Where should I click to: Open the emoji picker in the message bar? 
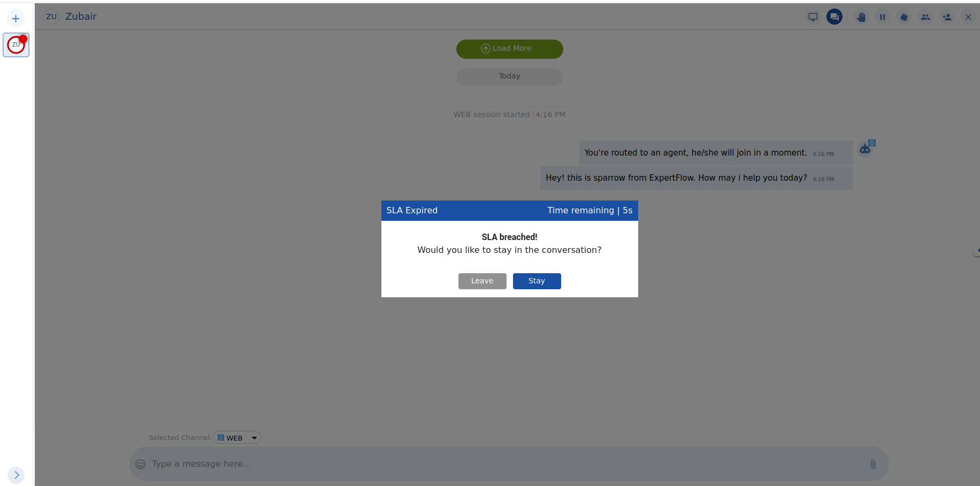coord(141,464)
